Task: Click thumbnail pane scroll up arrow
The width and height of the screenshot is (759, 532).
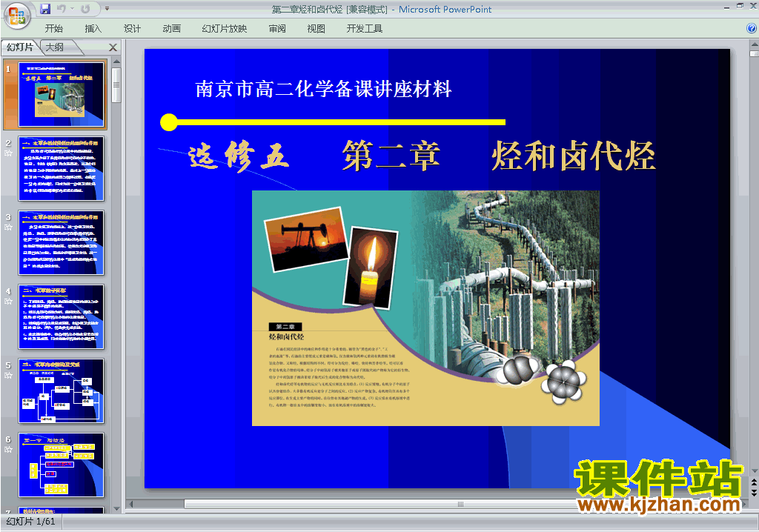Action: (x=116, y=61)
